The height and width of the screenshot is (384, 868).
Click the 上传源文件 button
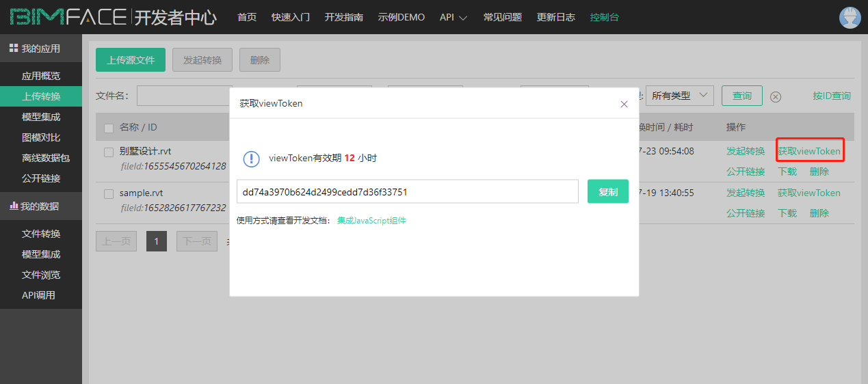point(131,60)
